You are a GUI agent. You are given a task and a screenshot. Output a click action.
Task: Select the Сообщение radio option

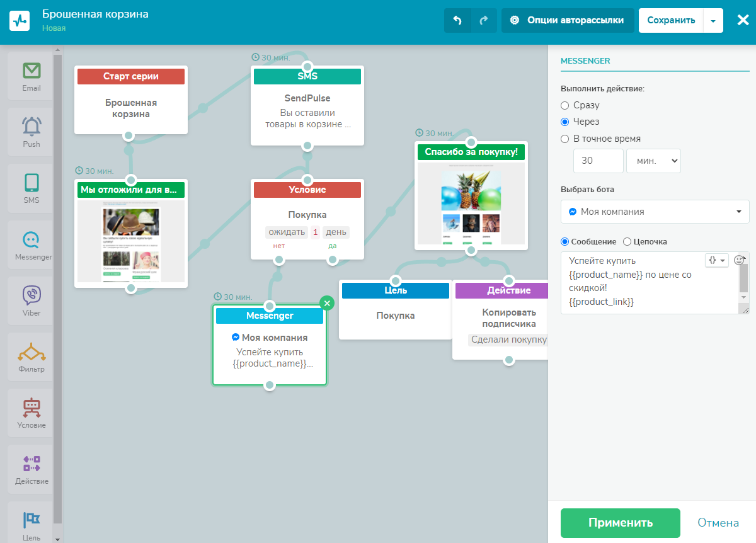[x=564, y=241]
